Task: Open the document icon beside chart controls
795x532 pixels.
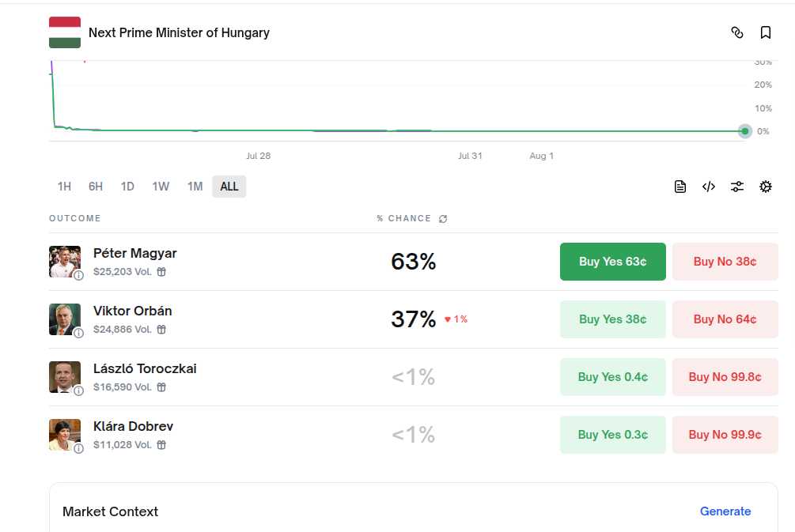Action: pos(680,187)
